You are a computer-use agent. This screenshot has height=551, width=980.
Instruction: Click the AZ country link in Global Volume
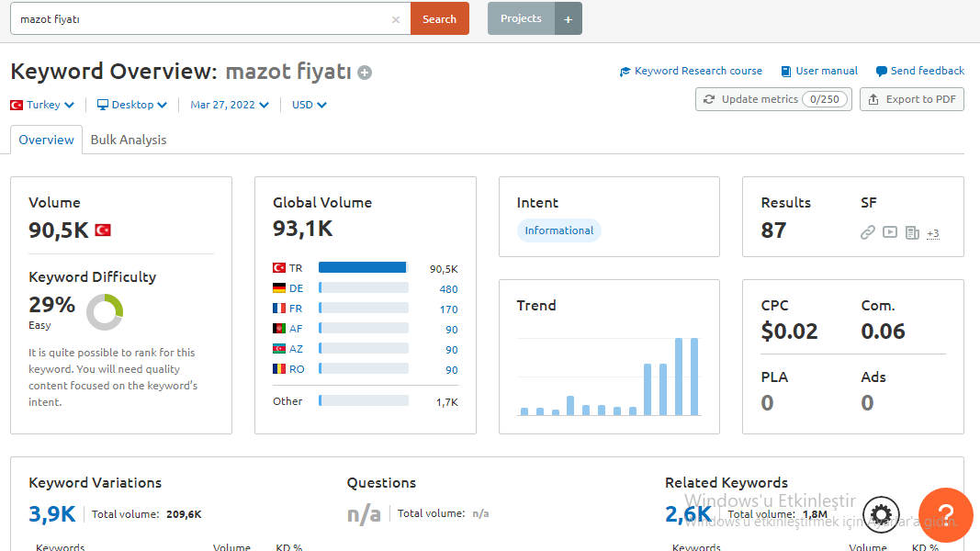pyautogui.click(x=296, y=349)
